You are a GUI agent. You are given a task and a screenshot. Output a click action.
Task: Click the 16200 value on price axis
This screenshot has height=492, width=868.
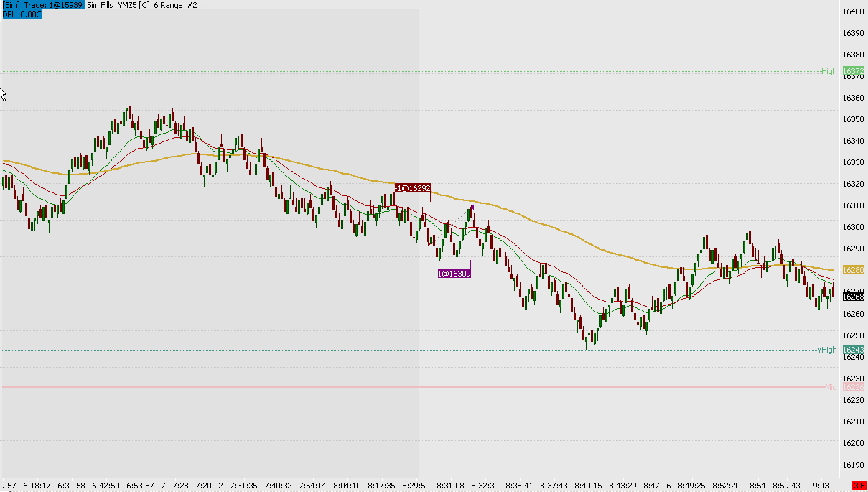coord(853,442)
